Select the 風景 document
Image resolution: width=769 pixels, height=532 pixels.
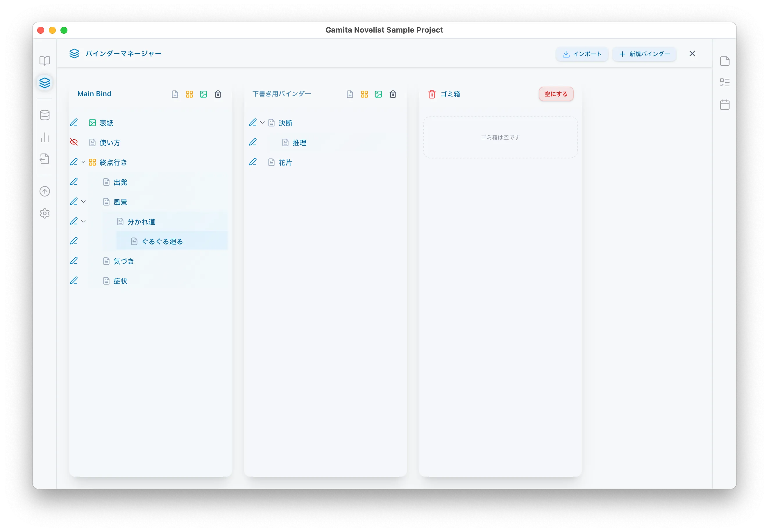(120, 202)
